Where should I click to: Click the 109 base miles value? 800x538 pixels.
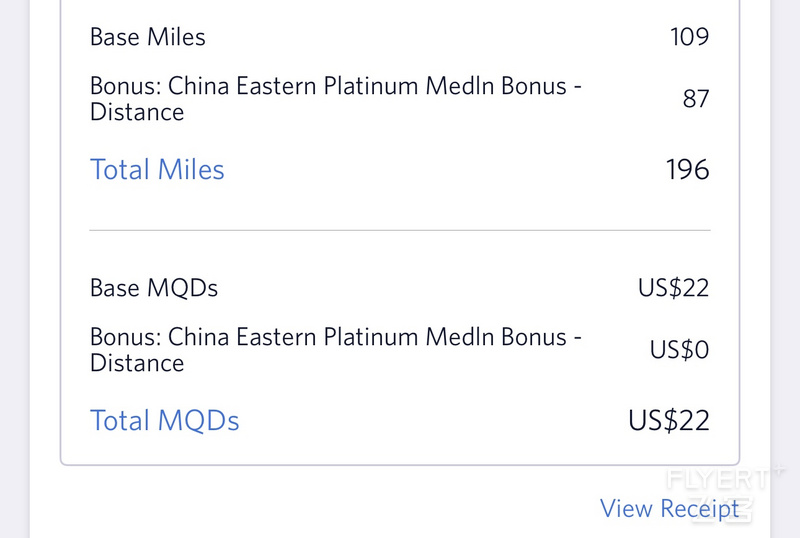[689, 37]
